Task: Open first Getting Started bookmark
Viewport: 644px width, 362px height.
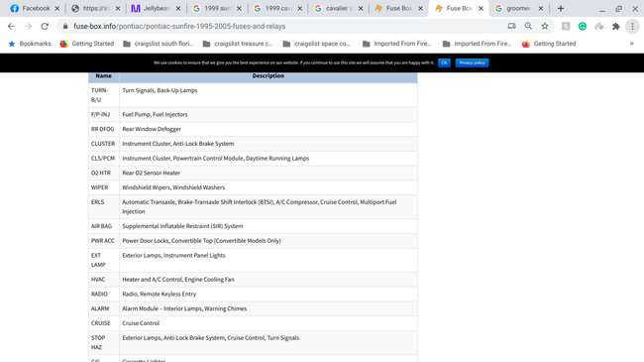Action: click(87, 44)
